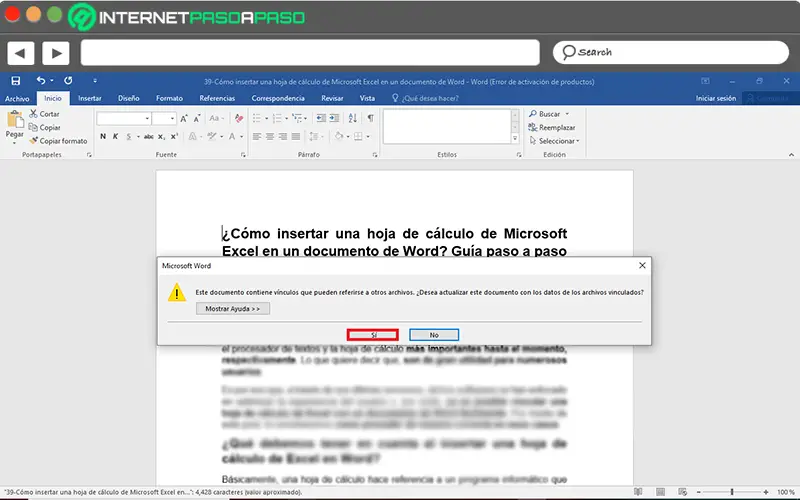Screen dimensions: 800x500
Task: Align text right
Action: point(283,136)
